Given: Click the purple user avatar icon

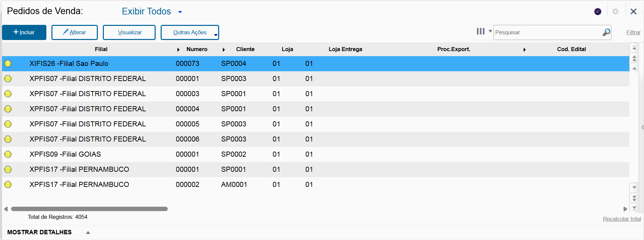Looking at the screenshot, I should click(x=598, y=11).
